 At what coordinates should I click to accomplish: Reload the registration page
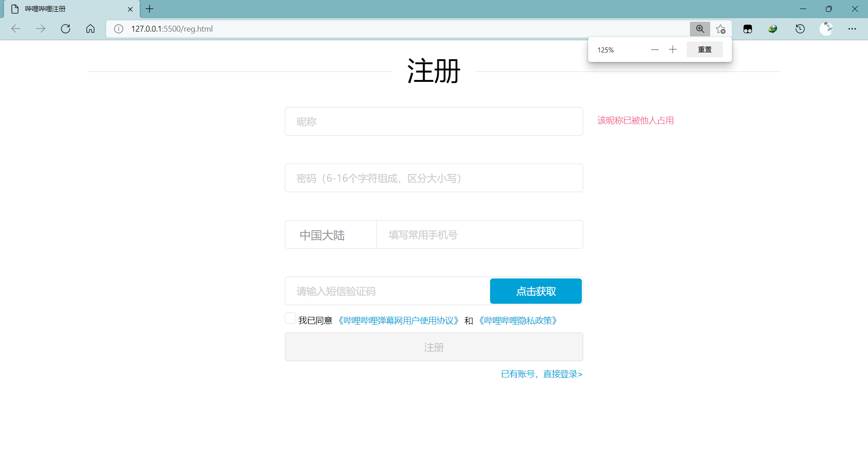tap(66, 29)
